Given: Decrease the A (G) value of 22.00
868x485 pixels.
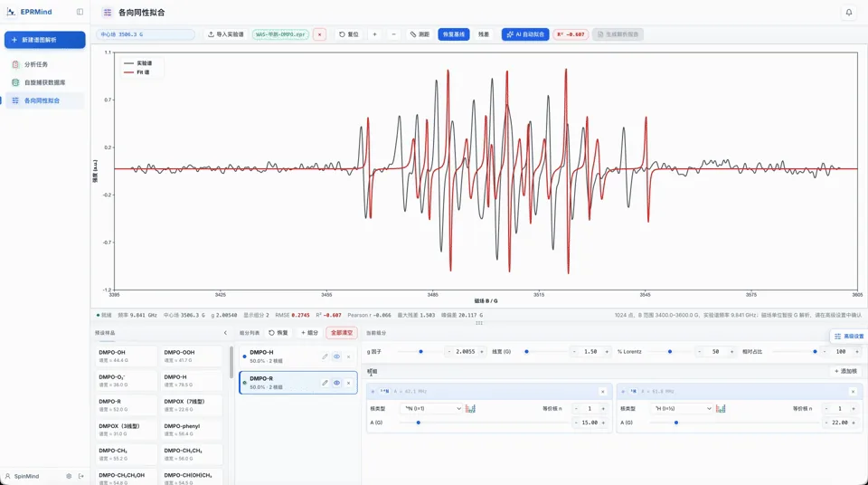Looking at the screenshot, I should coord(826,423).
